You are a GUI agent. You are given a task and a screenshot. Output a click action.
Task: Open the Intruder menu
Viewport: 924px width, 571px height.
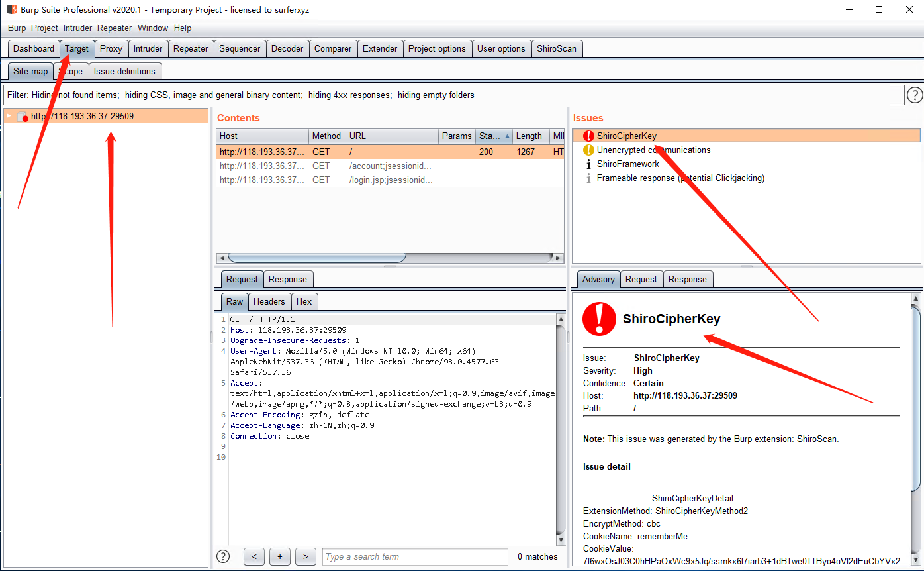[x=78, y=28]
